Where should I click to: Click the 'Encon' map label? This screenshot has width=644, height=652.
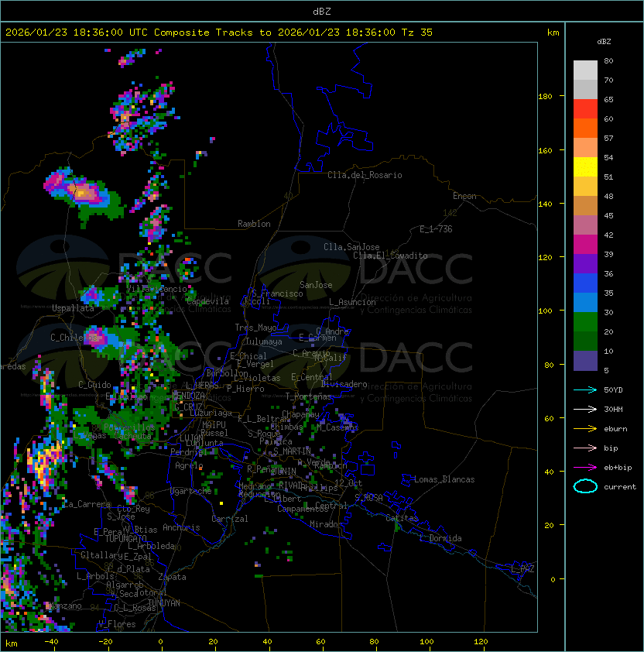click(464, 196)
